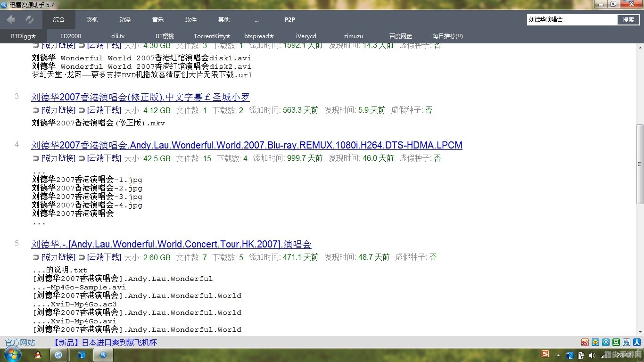Click the 搜索 search button

628,20
